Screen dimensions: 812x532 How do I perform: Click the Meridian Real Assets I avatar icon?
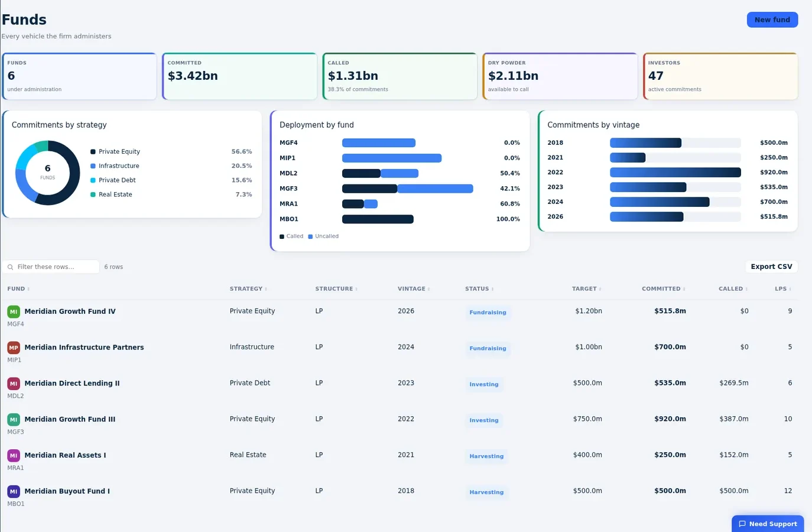tap(14, 456)
